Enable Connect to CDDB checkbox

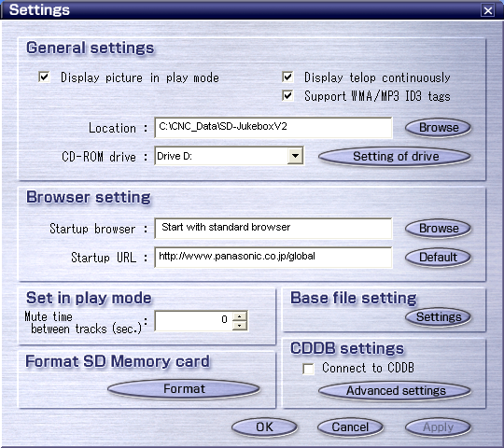click(308, 369)
